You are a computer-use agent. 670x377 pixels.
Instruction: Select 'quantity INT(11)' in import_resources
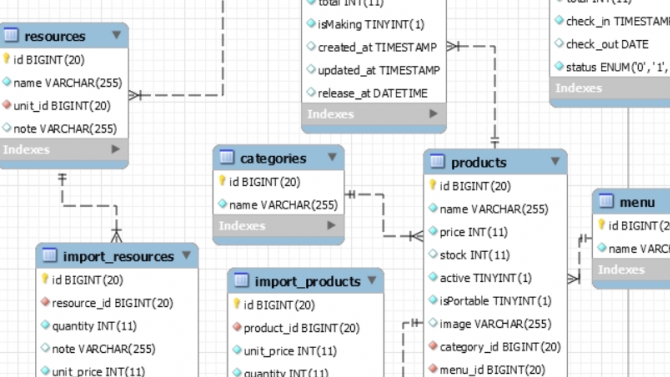(x=94, y=326)
